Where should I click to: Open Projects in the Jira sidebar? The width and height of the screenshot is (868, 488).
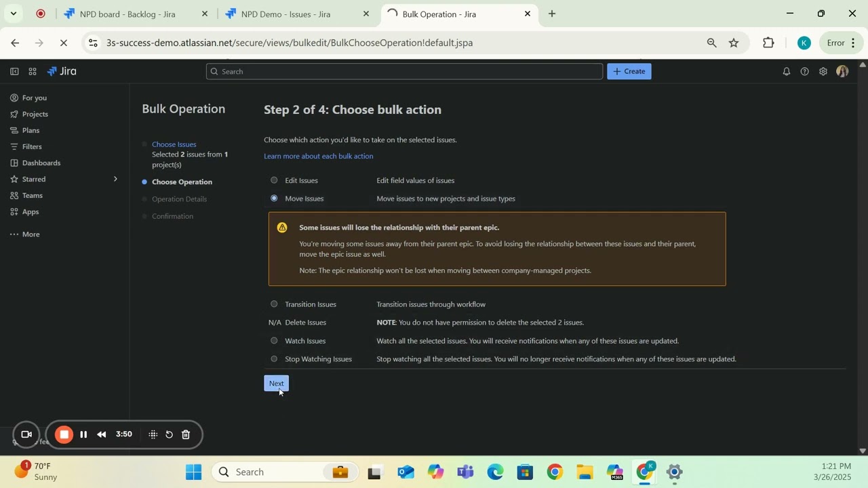click(35, 114)
